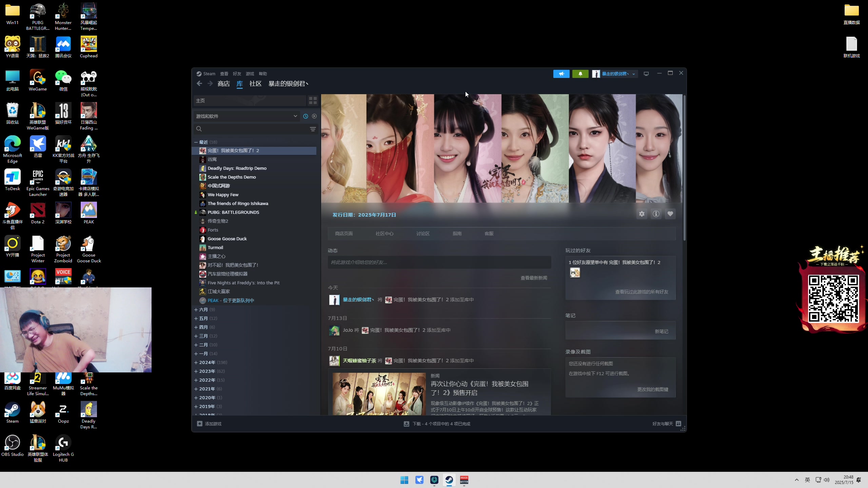Open the 好友 menu
868x488 pixels.
(237, 74)
